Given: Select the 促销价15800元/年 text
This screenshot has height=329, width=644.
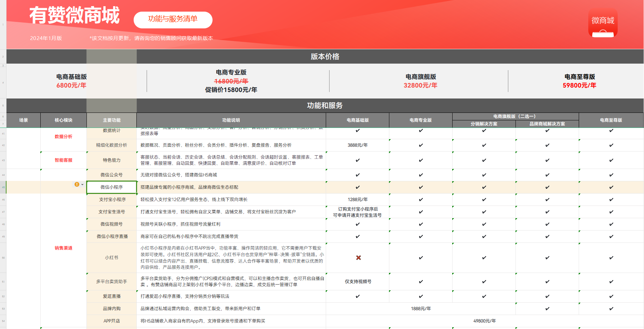Looking at the screenshot, I should tap(231, 90).
